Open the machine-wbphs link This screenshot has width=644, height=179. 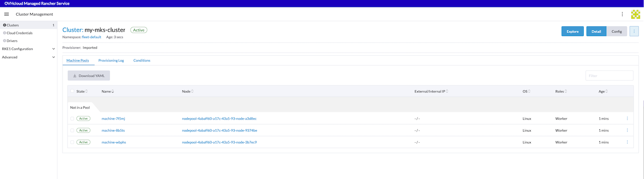click(114, 142)
